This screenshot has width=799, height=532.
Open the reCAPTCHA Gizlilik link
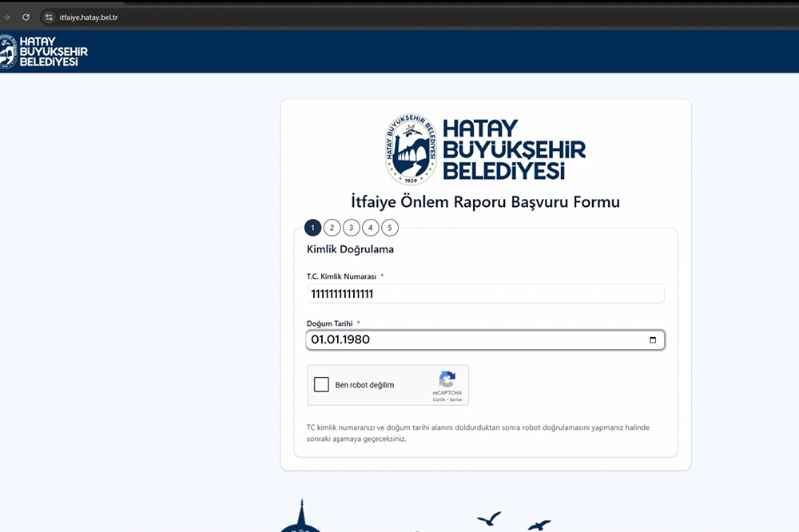[x=439, y=399]
